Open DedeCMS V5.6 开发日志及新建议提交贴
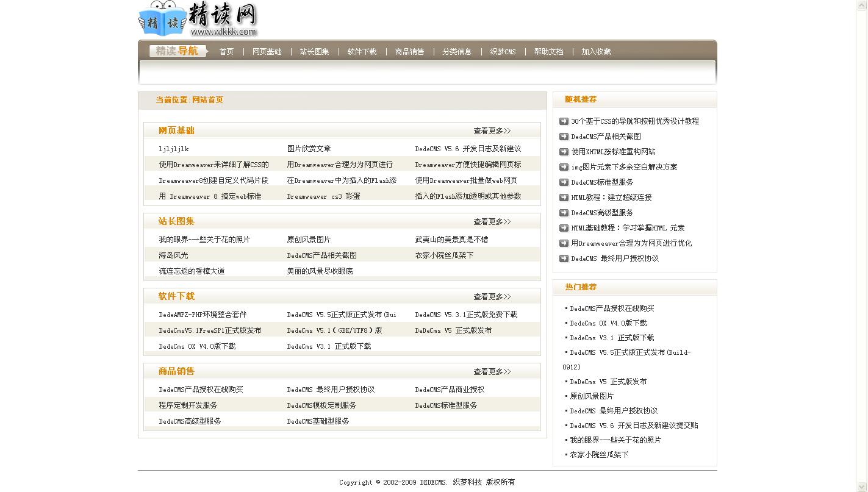 point(634,426)
